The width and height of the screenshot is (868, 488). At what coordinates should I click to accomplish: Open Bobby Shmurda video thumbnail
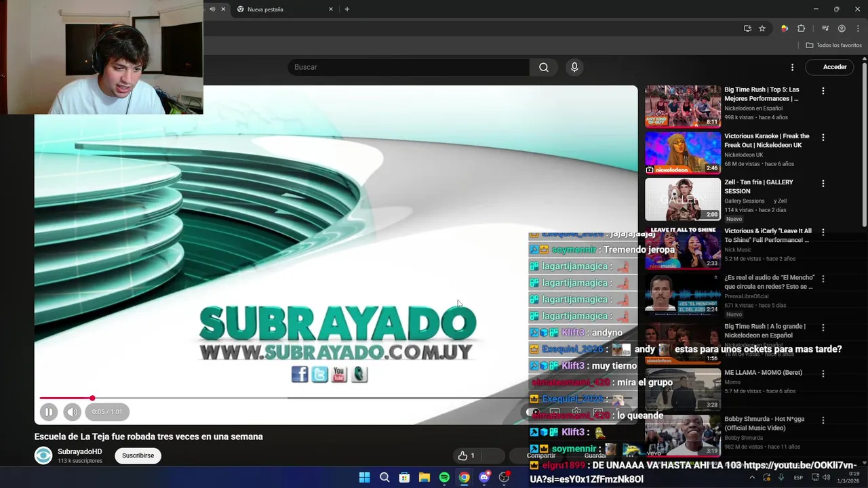click(x=683, y=436)
